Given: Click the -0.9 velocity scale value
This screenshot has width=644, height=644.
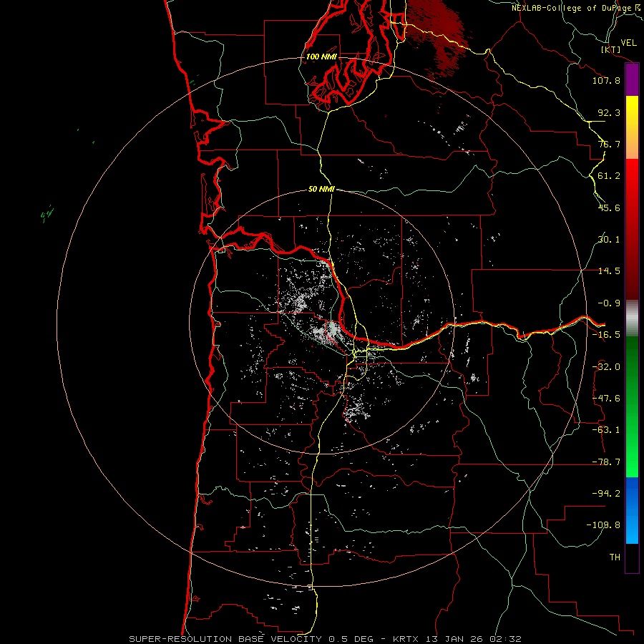Looking at the screenshot, I should click(609, 303).
